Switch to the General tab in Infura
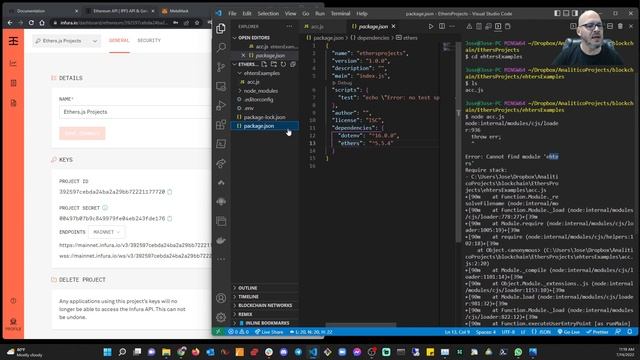 [x=119, y=40]
